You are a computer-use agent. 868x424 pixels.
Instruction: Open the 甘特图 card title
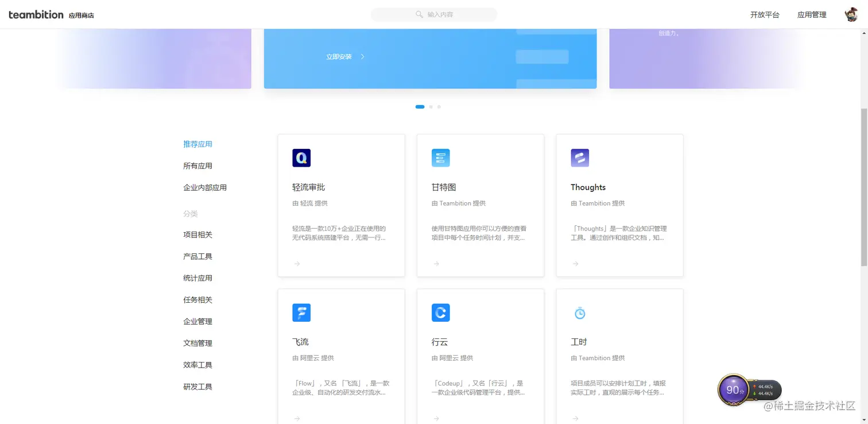coord(444,187)
